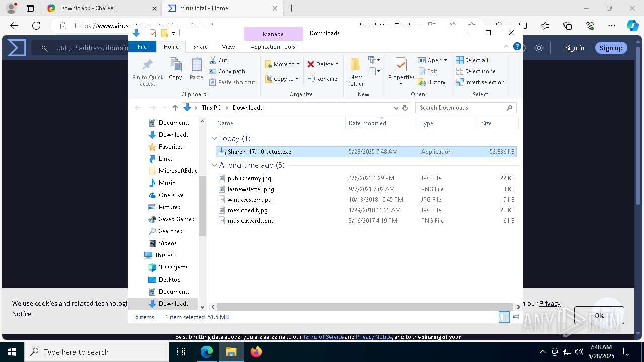Open Terms of Service link

tap(323, 337)
